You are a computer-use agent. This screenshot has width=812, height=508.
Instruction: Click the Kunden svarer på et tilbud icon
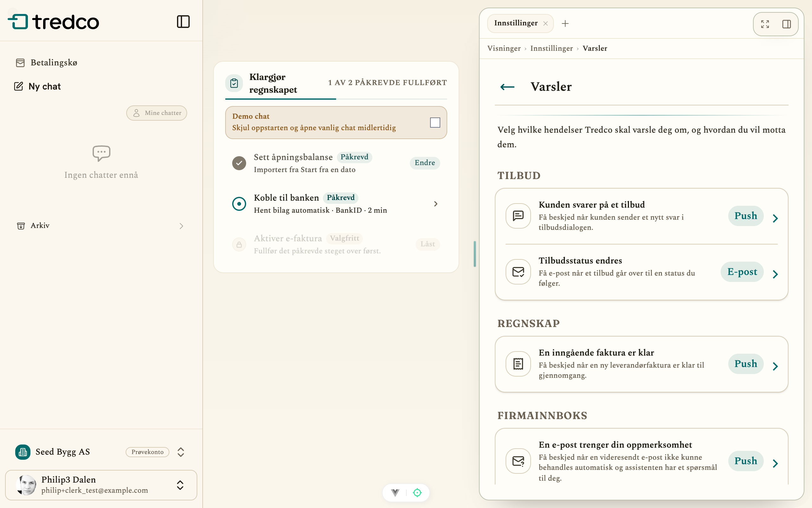(518, 216)
